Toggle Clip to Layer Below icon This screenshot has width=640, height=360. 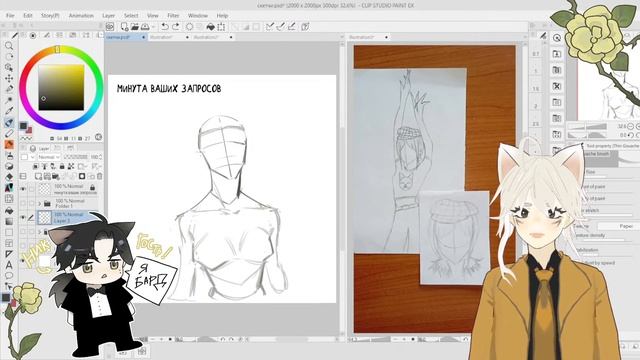(x=36, y=166)
